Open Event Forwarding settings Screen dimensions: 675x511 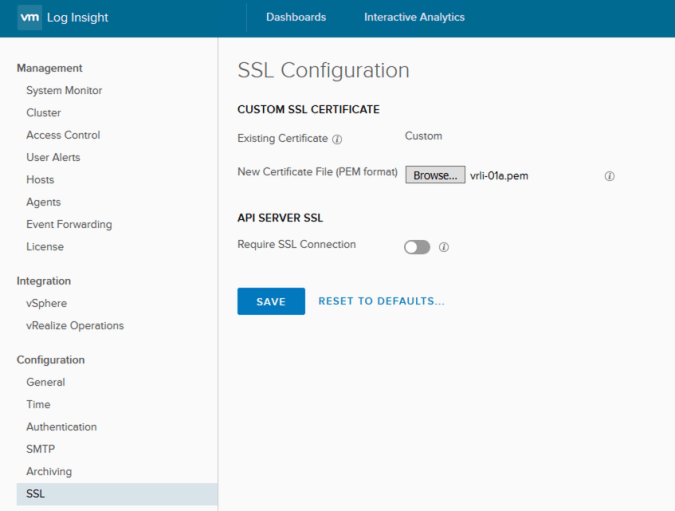tap(69, 225)
